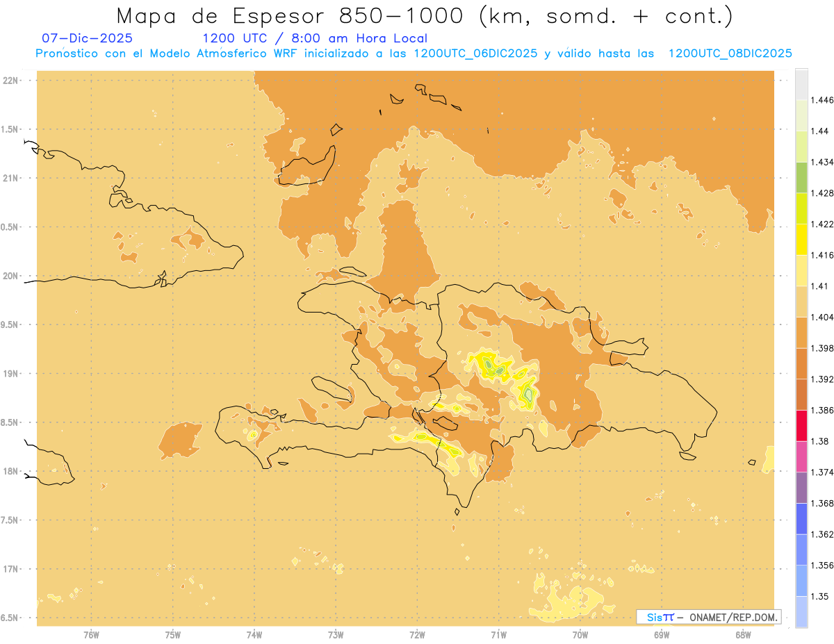Select the 75W longitude label

[x=172, y=634]
